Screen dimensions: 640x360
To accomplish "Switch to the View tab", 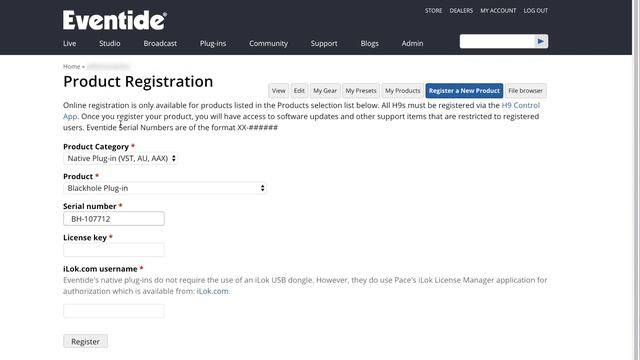I will pos(278,91).
